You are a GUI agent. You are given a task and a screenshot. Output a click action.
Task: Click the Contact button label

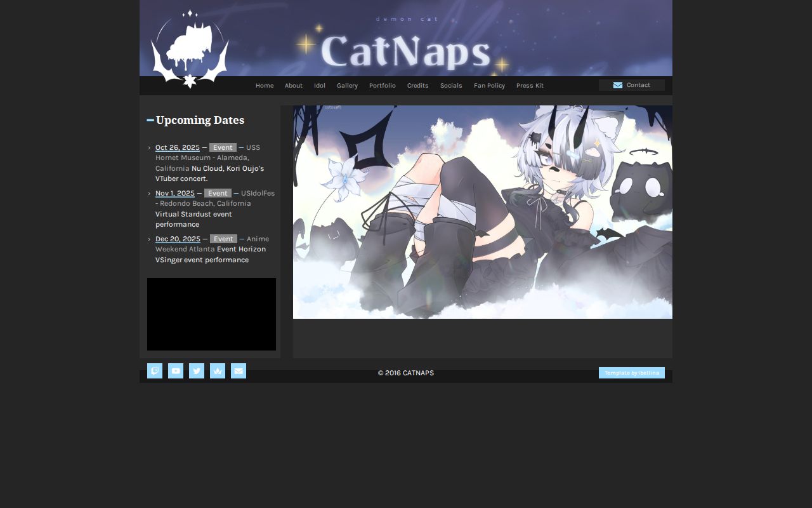tap(638, 85)
